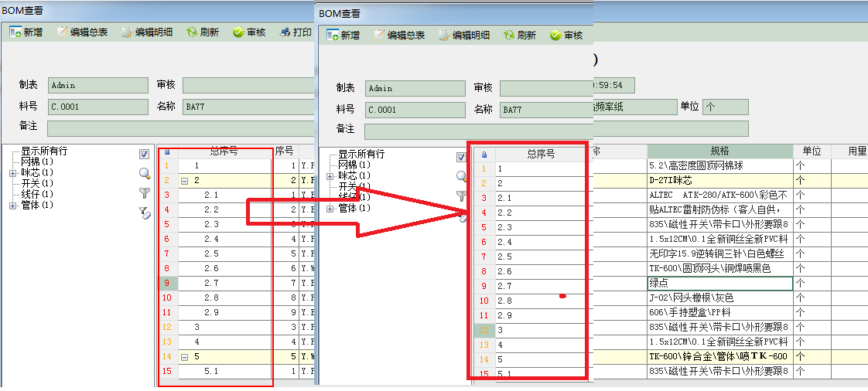868x391 pixels.
Task: Click 规格 cell 绿点
Action: click(x=719, y=283)
